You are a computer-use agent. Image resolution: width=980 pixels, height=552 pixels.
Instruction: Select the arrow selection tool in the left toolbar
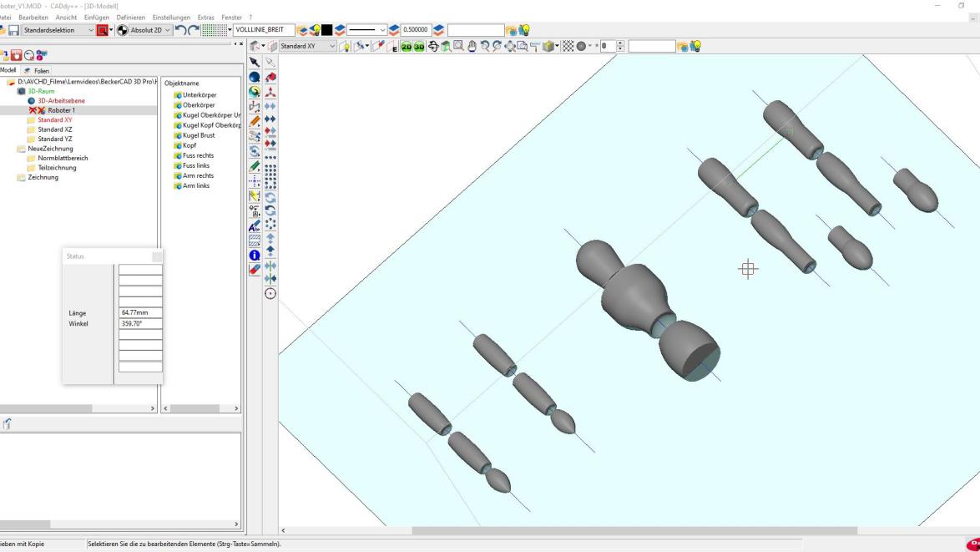tap(255, 63)
